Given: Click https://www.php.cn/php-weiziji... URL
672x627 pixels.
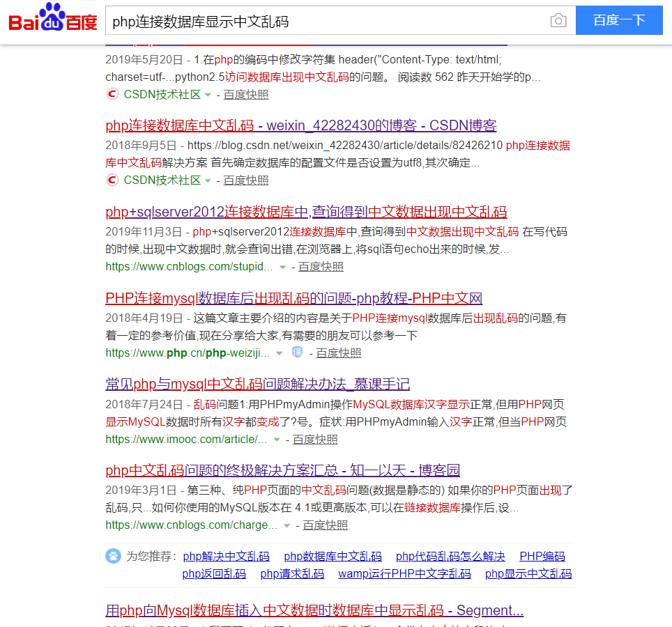Looking at the screenshot, I should pyautogui.click(x=188, y=353).
